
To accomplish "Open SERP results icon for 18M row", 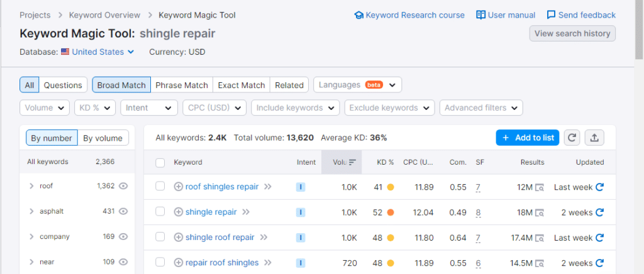I will click(540, 212).
